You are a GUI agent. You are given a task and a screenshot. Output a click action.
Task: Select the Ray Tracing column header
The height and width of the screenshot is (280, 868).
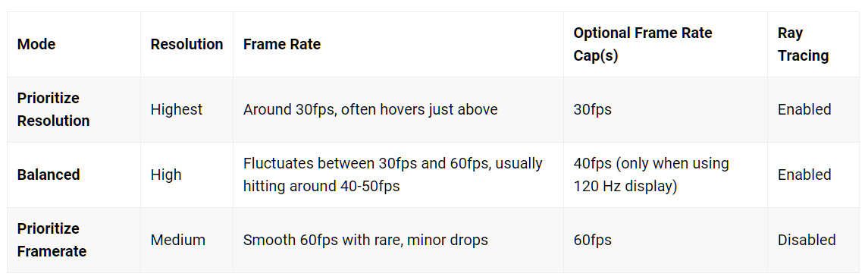point(803,44)
